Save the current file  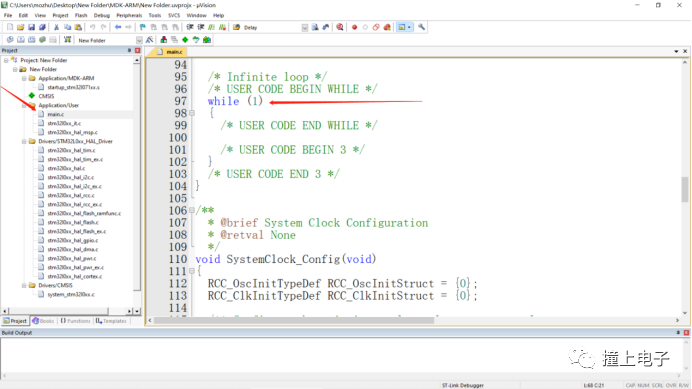tap(31, 27)
